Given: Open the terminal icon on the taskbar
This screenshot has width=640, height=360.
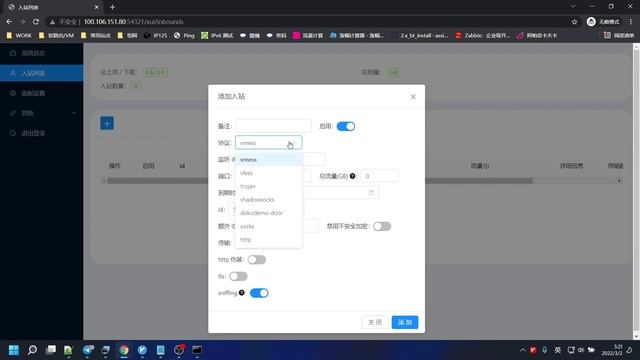Looking at the screenshot, I should coord(197,350).
